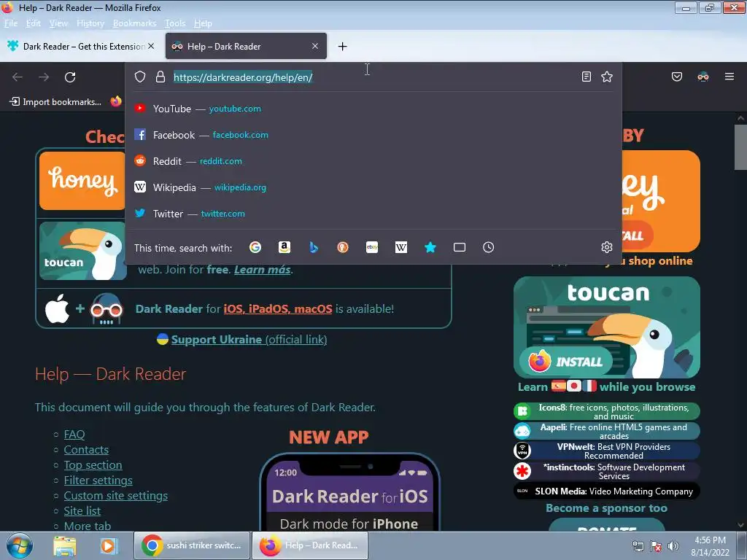Select YouTube suggestion
747x560 pixels.
point(373,109)
